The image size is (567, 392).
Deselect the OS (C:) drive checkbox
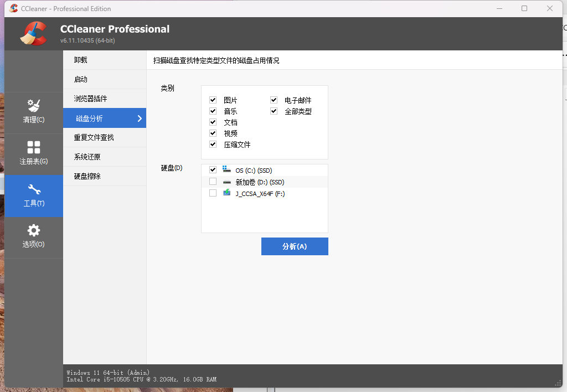213,169
